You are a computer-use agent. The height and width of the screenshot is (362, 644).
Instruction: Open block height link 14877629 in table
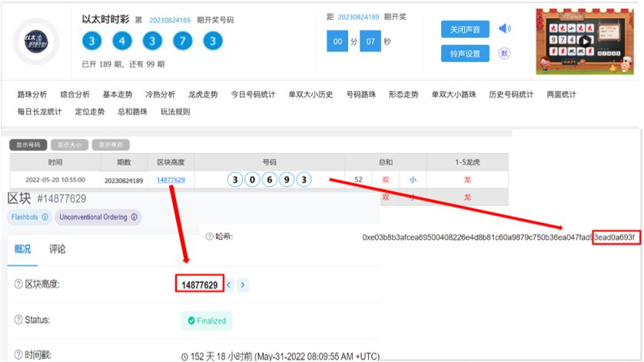(171, 180)
